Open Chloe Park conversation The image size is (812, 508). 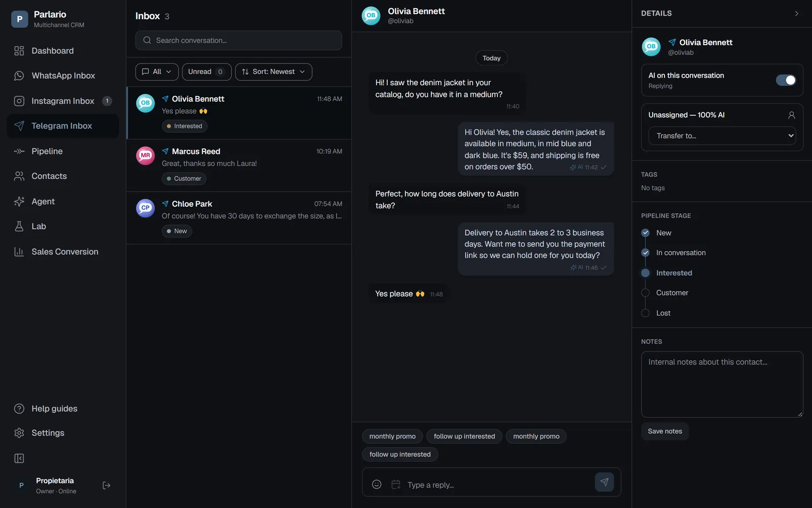pyautogui.click(x=239, y=218)
